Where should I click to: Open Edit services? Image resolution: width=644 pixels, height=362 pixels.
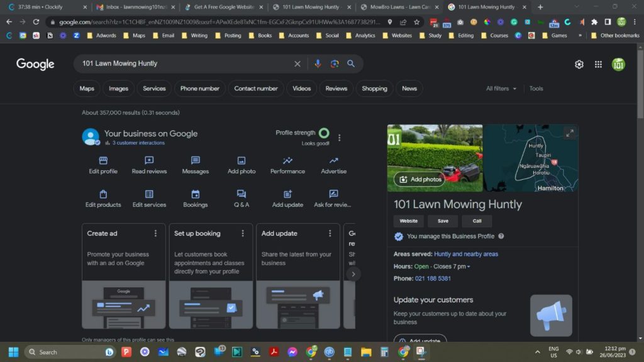click(149, 199)
